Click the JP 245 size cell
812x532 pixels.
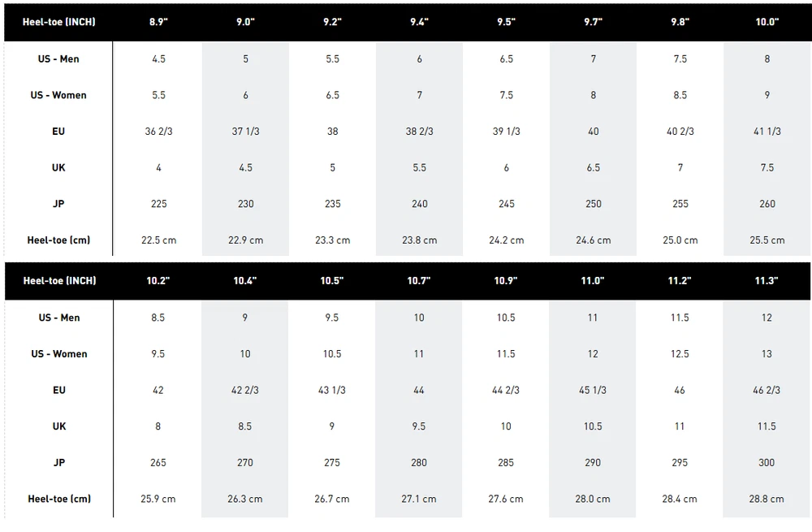506,204
